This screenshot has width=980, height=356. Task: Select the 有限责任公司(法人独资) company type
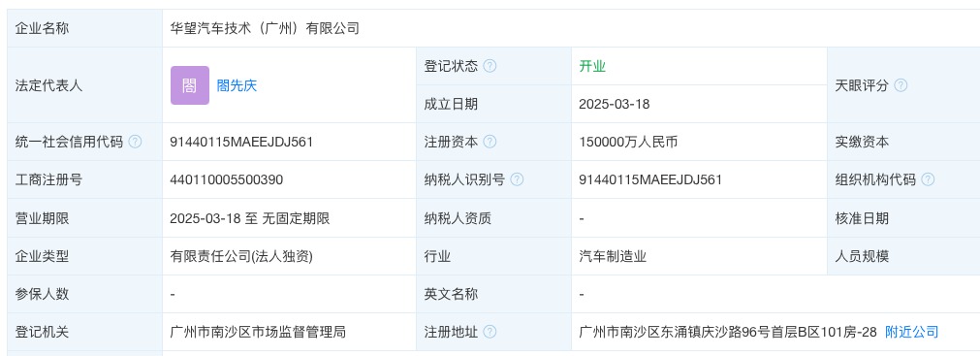[x=241, y=256]
